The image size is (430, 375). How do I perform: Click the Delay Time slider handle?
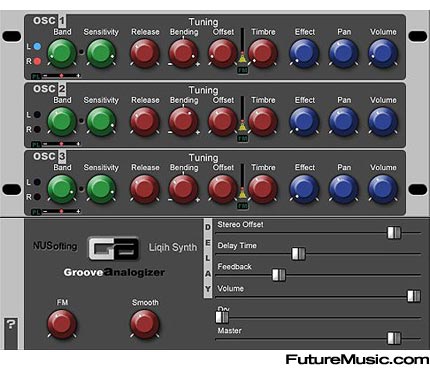coord(298,254)
